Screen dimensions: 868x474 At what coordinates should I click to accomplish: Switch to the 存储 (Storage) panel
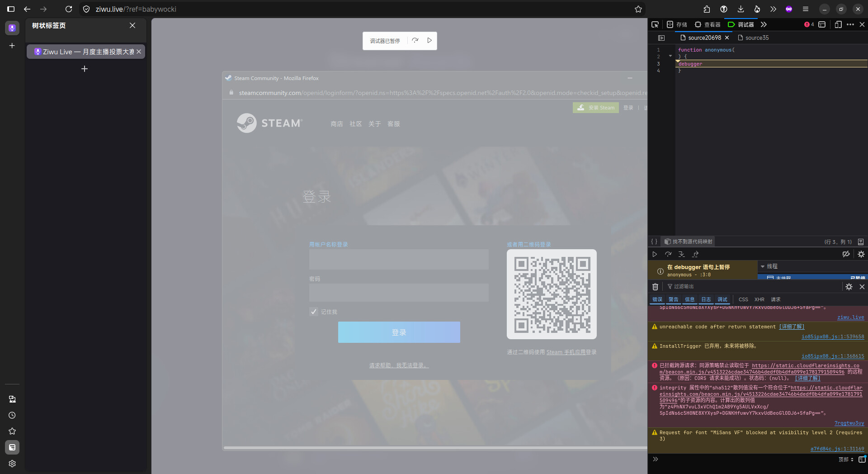677,24
